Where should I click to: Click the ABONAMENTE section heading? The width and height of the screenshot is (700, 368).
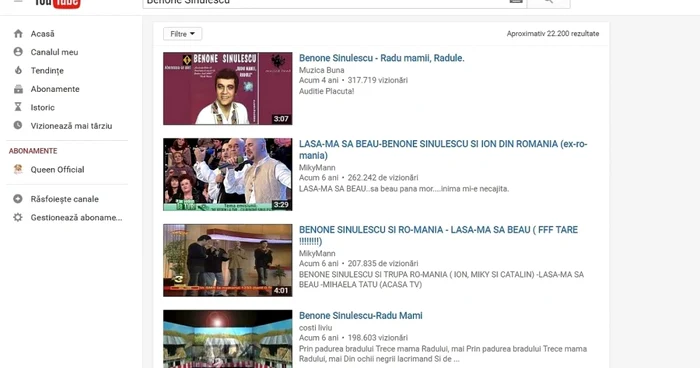click(33, 151)
